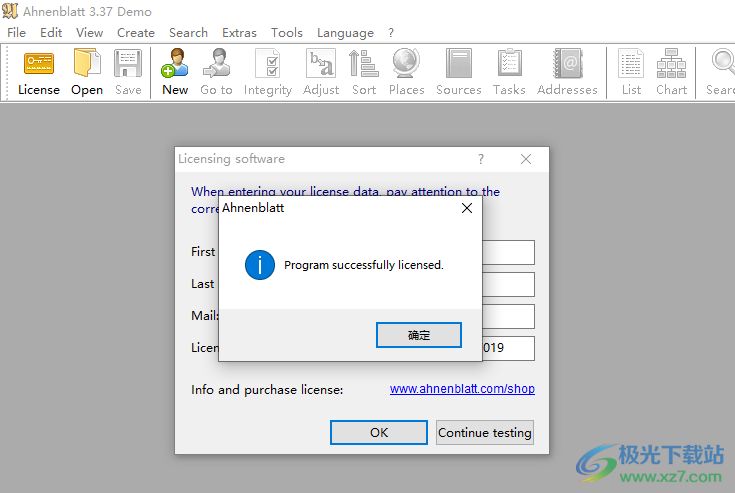Open the Create menu
The width and height of the screenshot is (735, 493).
(x=136, y=33)
